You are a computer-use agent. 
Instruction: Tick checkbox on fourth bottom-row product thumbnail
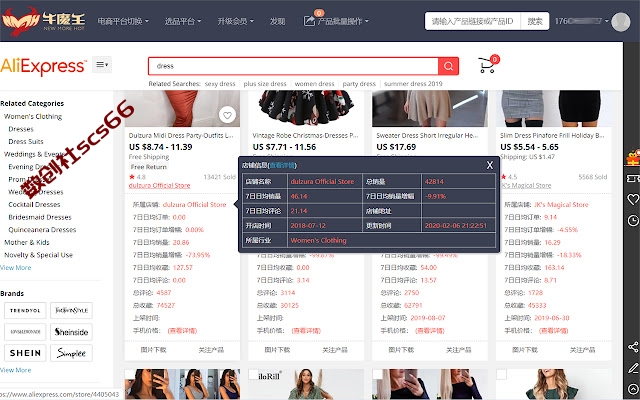click(x=501, y=374)
